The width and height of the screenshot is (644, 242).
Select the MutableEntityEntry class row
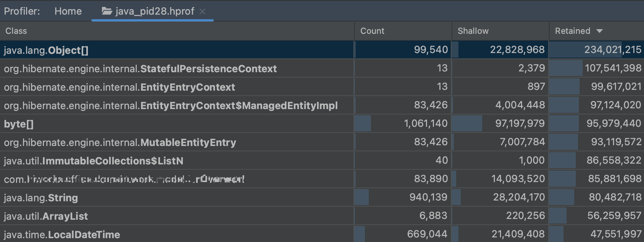[x=322, y=142]
